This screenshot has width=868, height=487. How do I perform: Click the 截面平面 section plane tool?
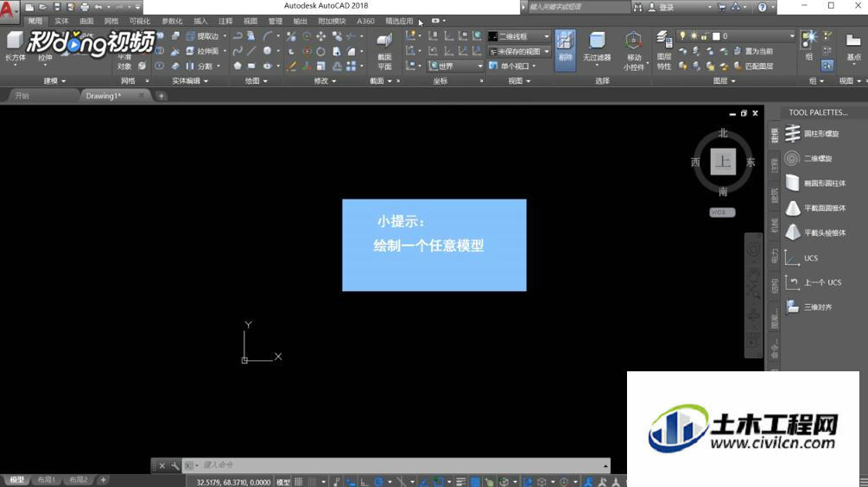click(x=384, y=51)
